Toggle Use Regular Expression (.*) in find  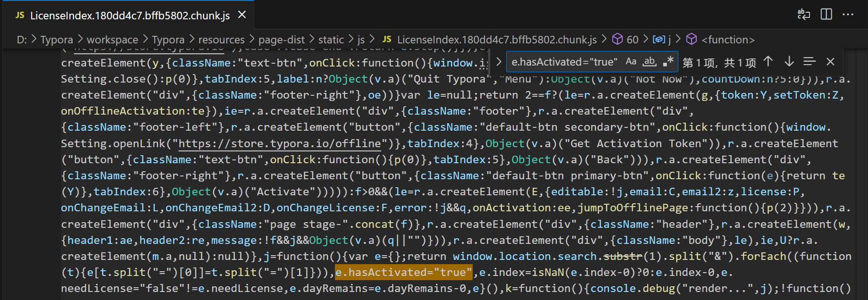click(x=668, y=61)
